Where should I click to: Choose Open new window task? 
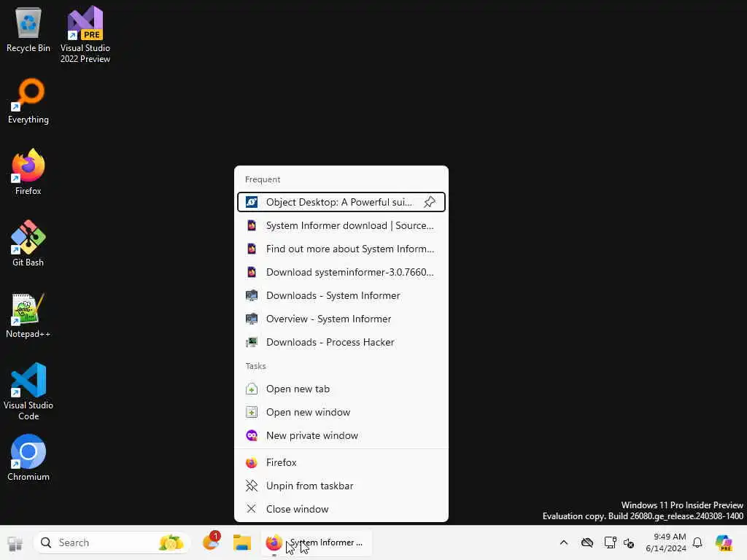tap(341, 412)
